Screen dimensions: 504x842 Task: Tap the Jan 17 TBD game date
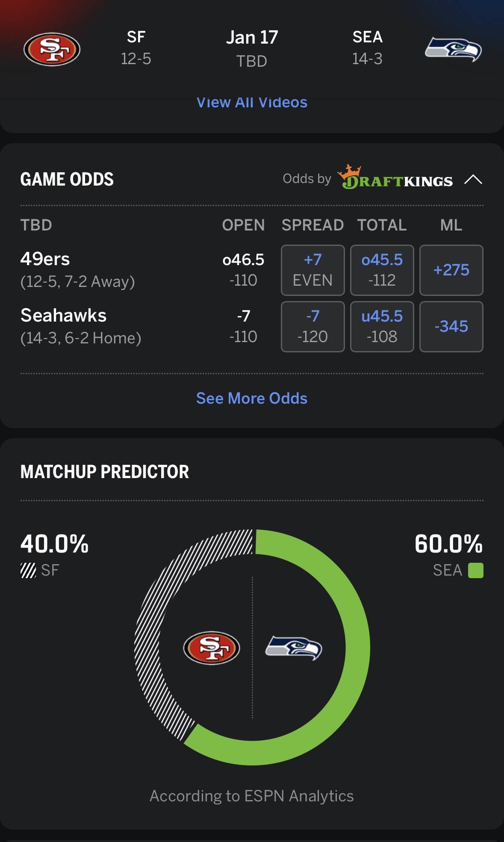pyautogui.click(x=252, y=49)
